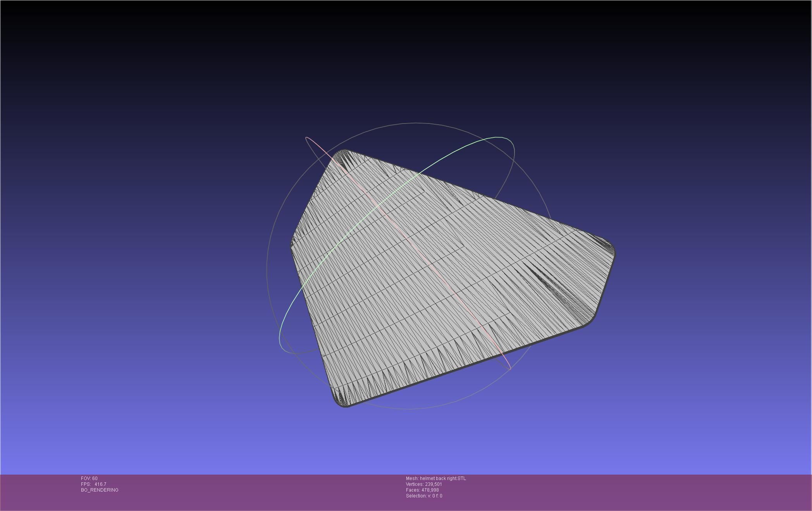Viewport: 812px width, 511px height.
Task: Click the FOV: 60 status text
Action: pyautogui.click(x=89, y=478)
